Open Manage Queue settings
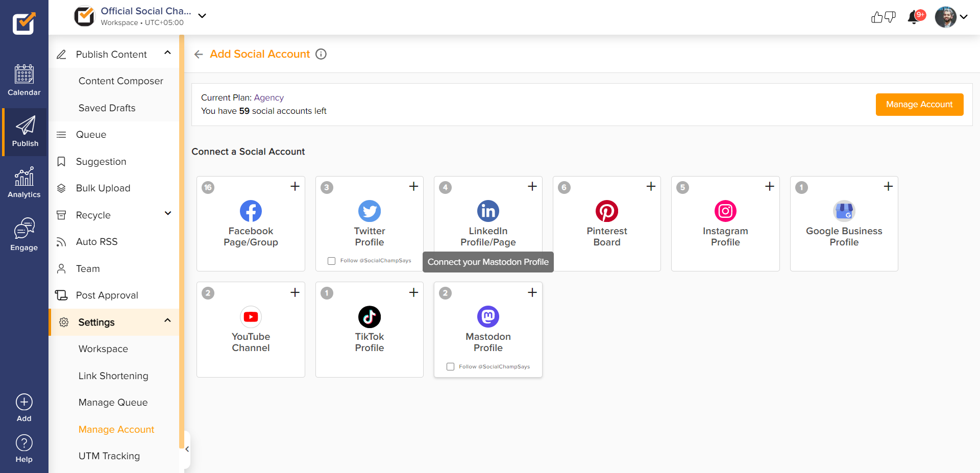 pyautogui.click(x=113, y=403)
